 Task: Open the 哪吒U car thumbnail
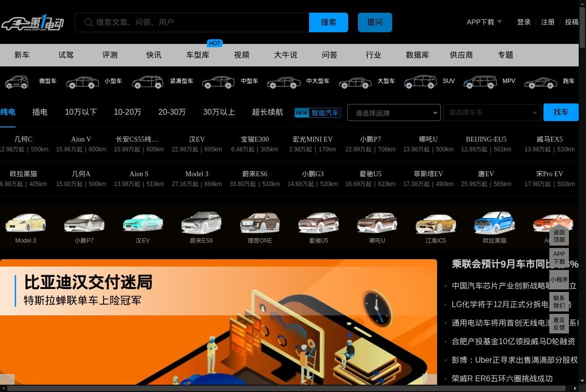pyautogui.click(x=377, y=223)
